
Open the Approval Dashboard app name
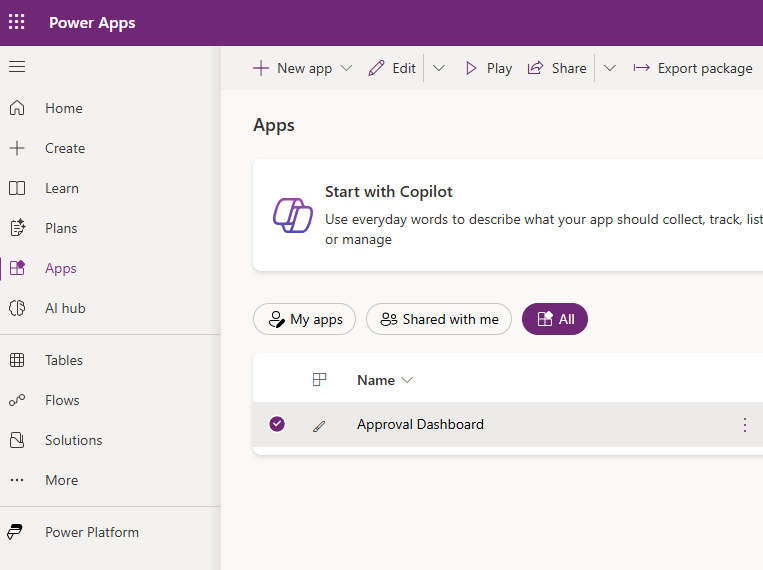click(420, 424)
